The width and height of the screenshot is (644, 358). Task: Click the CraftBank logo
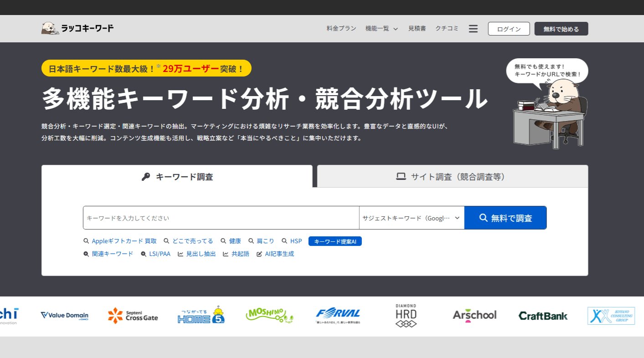click(x=543, y=316)
